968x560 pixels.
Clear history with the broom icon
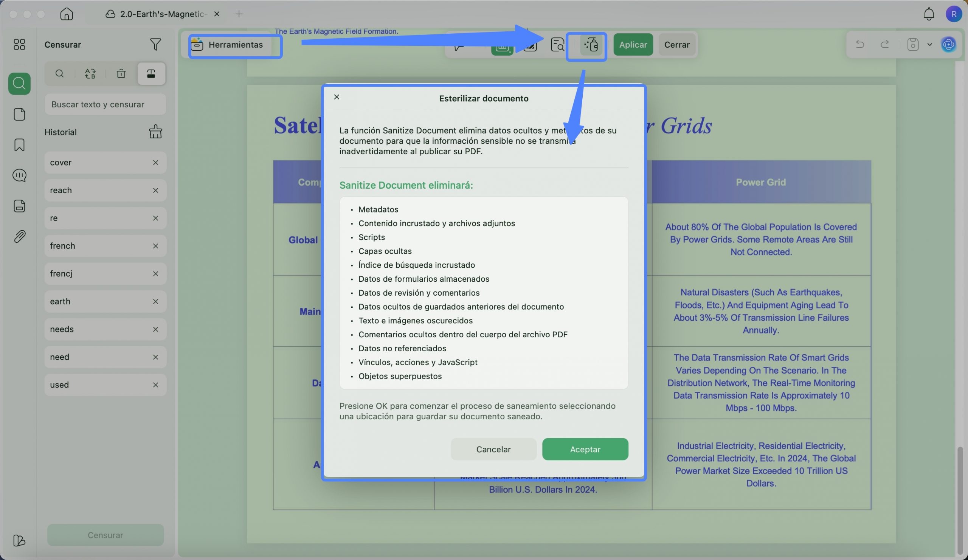pyautogui.click(x=155, y=132)
